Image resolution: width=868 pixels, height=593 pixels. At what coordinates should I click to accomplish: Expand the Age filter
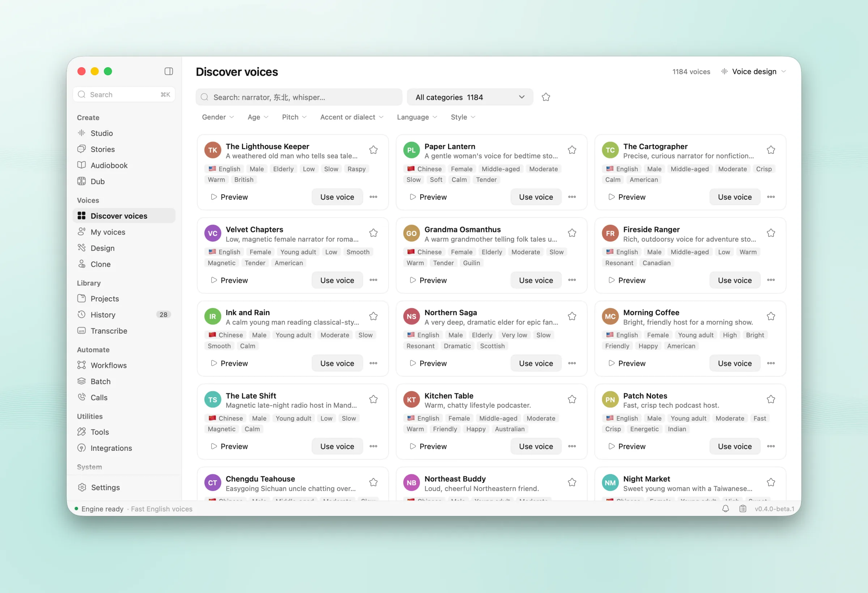pos(258,117)
